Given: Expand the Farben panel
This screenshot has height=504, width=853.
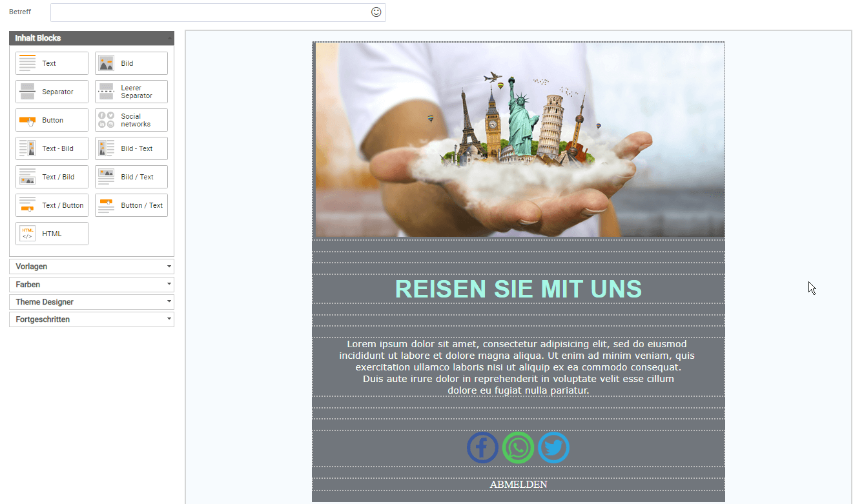Looking at the screenshot, I should pos(92,285).
